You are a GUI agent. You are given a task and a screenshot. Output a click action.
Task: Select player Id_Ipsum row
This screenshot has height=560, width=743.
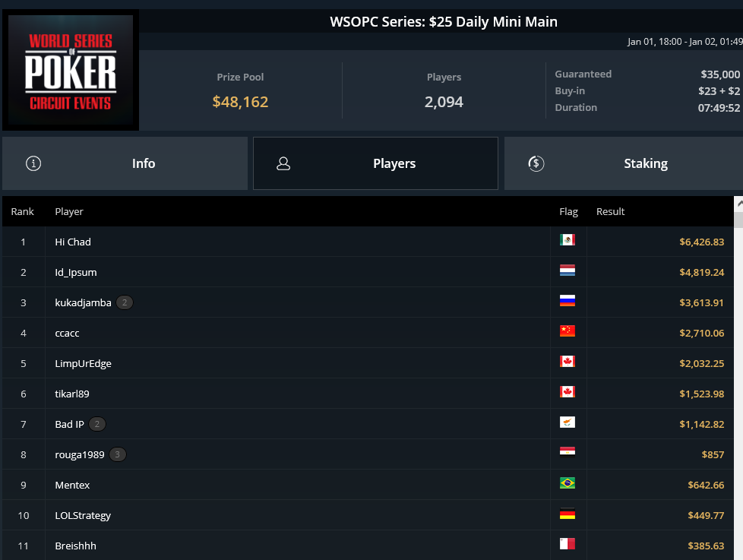pyautogui.click(x=368, y=272)
